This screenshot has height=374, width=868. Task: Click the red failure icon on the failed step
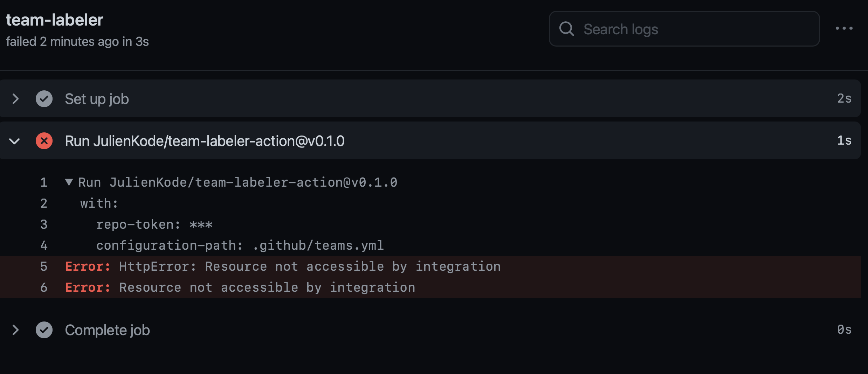[44, 141]
